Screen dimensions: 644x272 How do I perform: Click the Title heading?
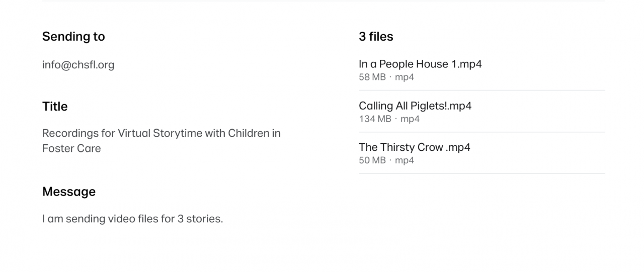55,107
